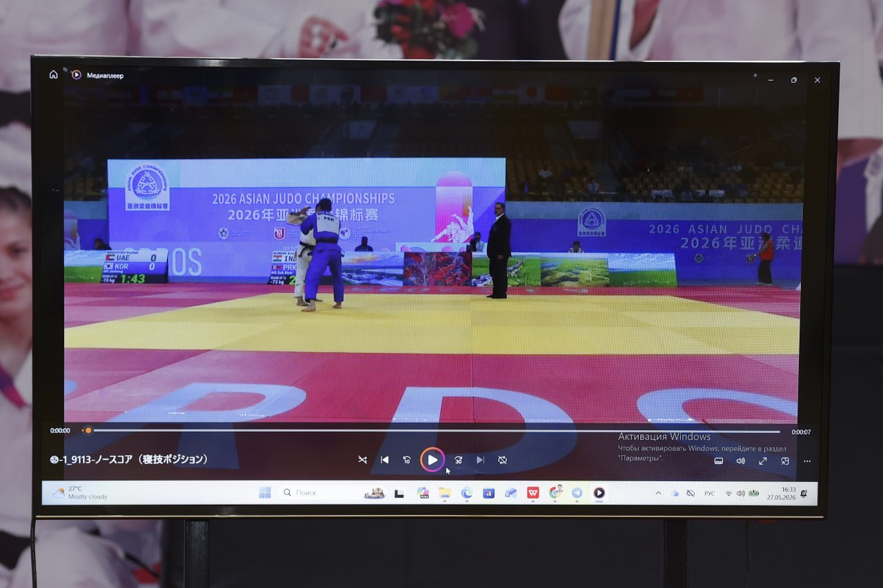Image resolution: width=883 pixels, height=588 pixels.
Task: Open File Explorer from the taskbar
Action: pos(445,493)
